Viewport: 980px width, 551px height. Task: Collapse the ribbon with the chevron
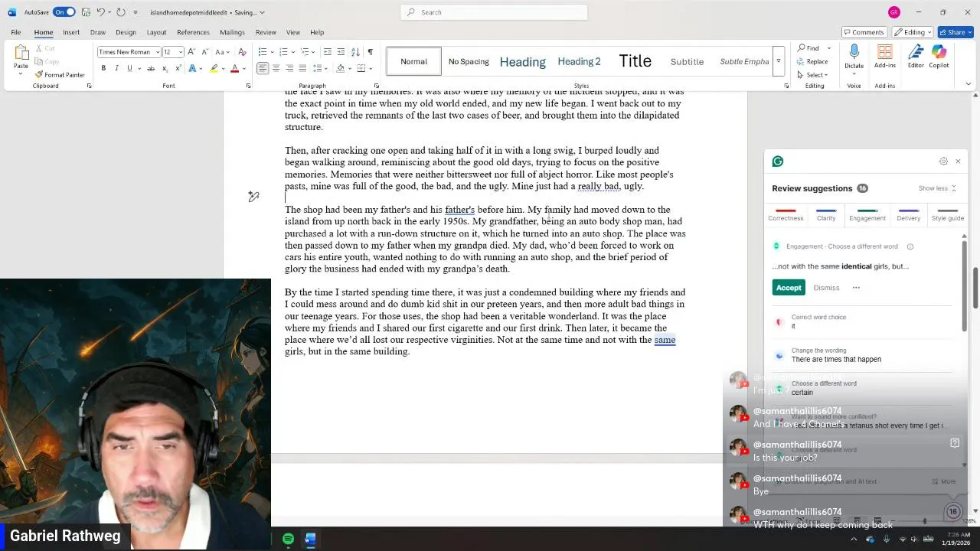click(968, 84)
